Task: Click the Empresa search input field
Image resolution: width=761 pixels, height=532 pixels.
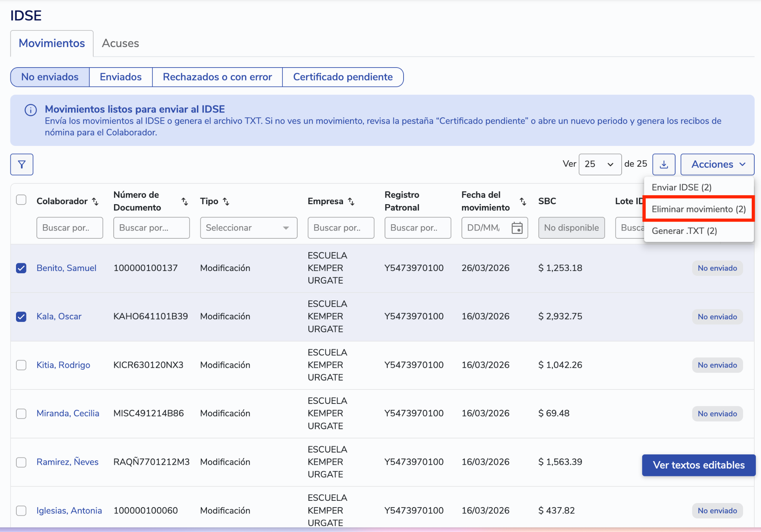Action: (x=341, y=228)
